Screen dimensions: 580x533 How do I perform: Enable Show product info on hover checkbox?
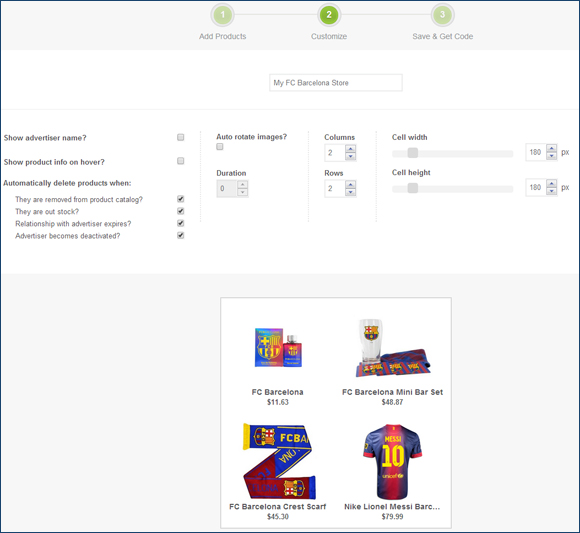pos(181,161)
